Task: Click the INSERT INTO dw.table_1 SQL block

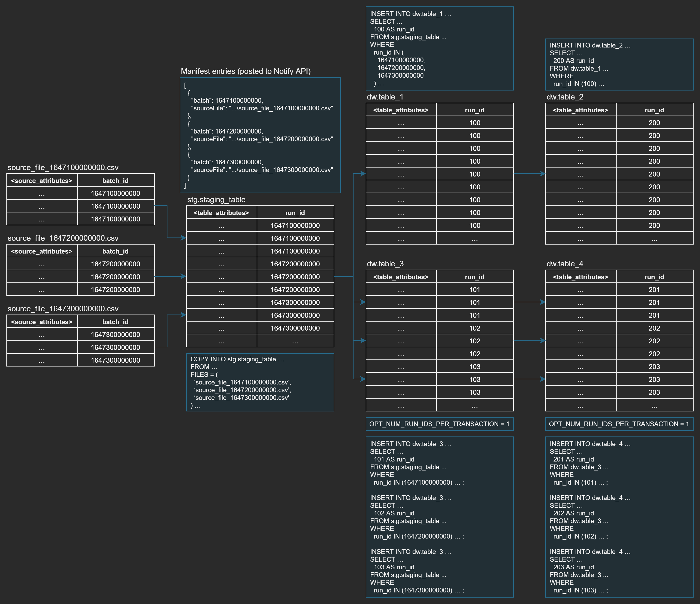Action: (439, 47)
